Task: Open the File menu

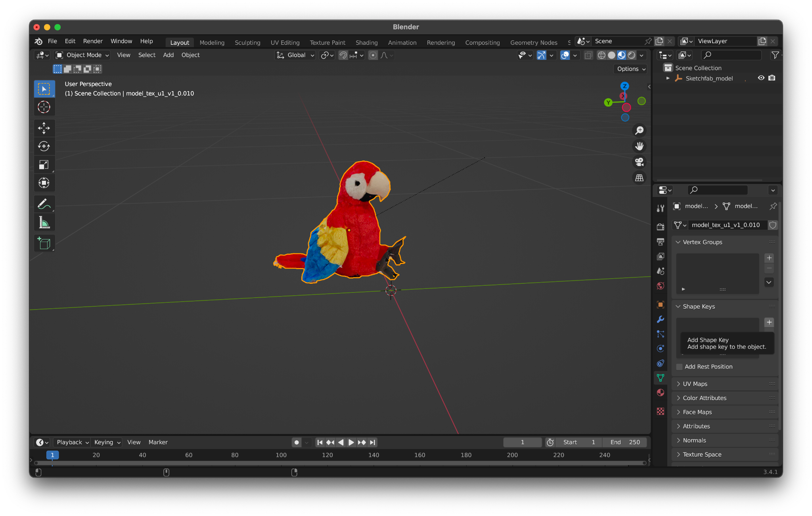Action: pos(52,41)
